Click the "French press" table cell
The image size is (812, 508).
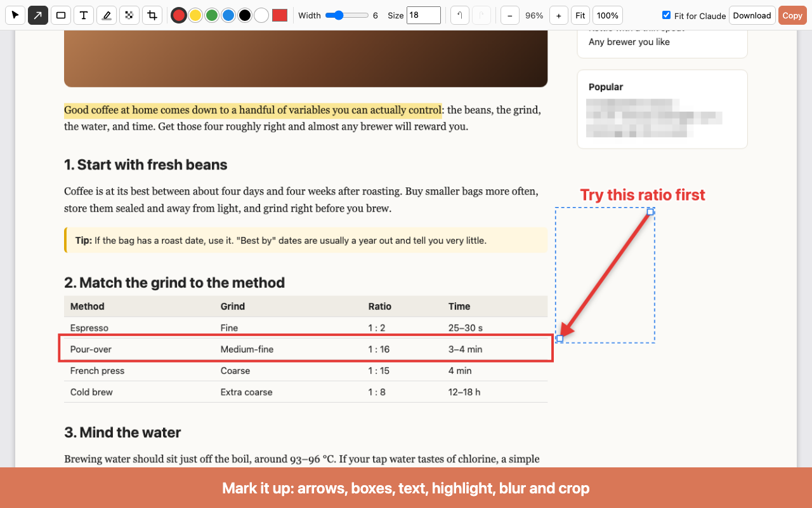[x=97, y=371]
